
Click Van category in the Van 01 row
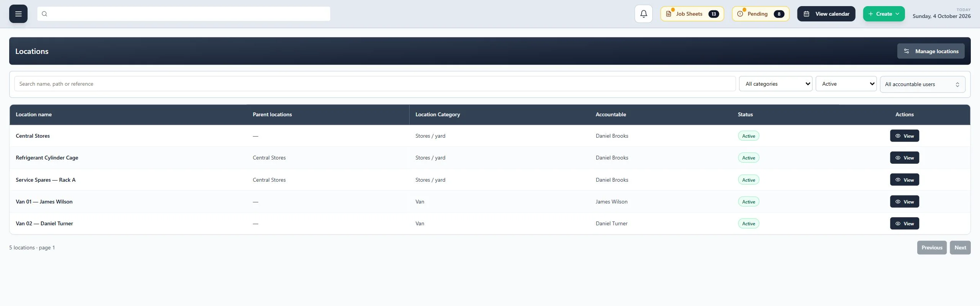click(x=420, y=202)
